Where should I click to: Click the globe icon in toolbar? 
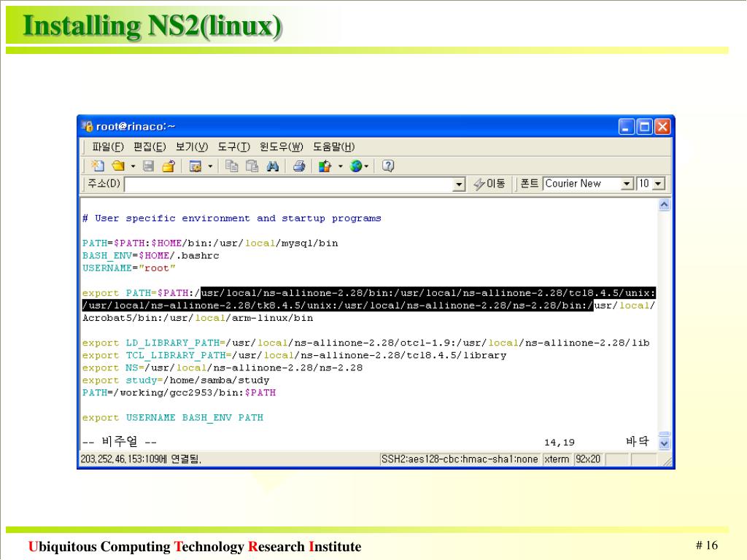[x=356, y=166]
